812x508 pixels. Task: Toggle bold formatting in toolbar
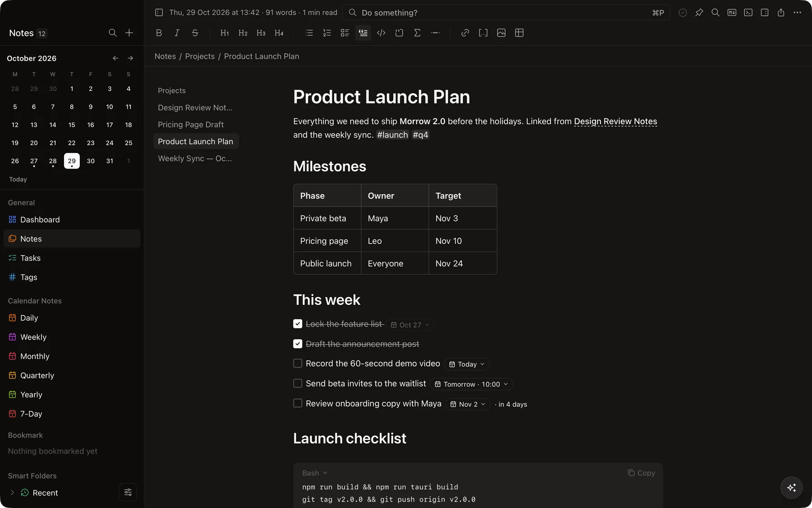pos(159,33)
